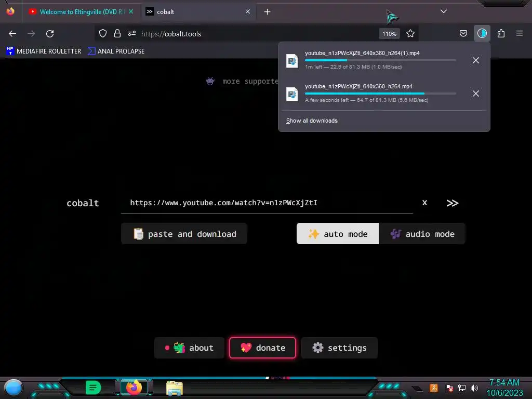Open the Windows Start orb
The width and height of the screenshot is (532, 399).
coord(14,388)
